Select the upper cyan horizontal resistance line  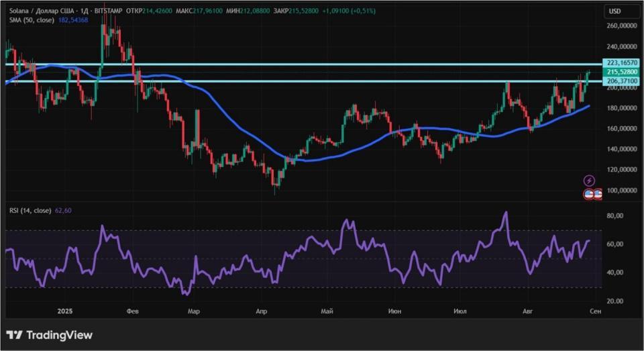[304, 64]
